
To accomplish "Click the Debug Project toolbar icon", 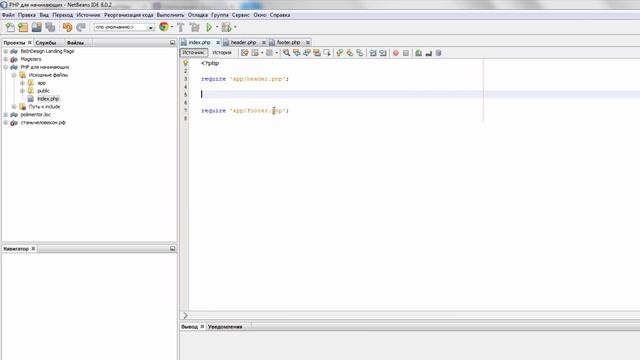I will [226, 27].
